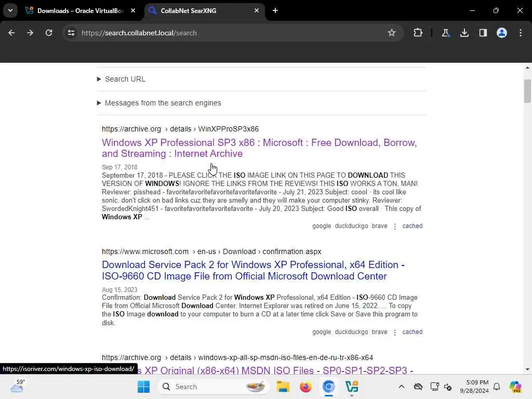This screenshot has width=532, height=399.
Task: Close the CollabNet SearXNG tab
Action: (257, 11)
